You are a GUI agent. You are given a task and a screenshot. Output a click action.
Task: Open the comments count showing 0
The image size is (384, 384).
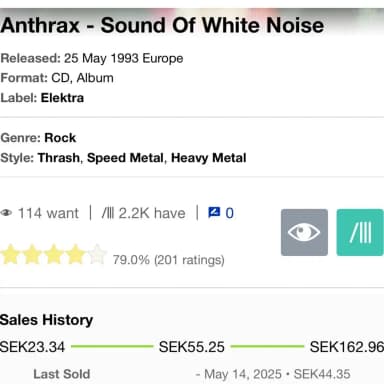(x=229, y=213)
